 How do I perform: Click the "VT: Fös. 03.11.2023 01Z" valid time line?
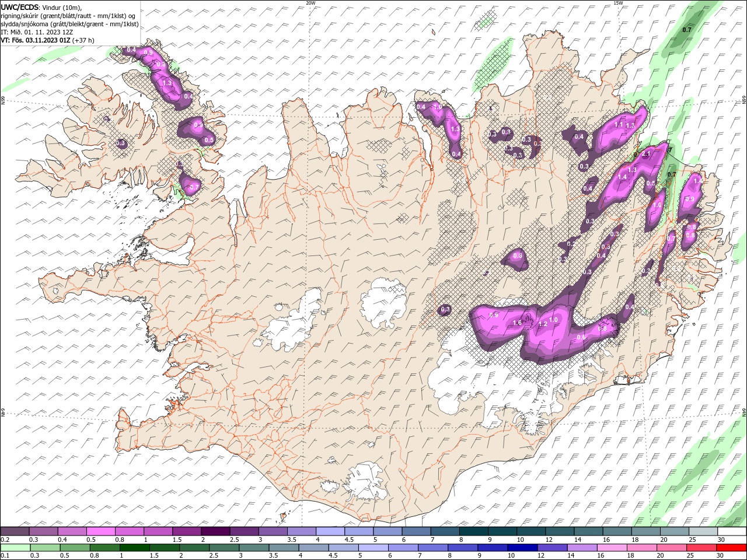[36, 40]
